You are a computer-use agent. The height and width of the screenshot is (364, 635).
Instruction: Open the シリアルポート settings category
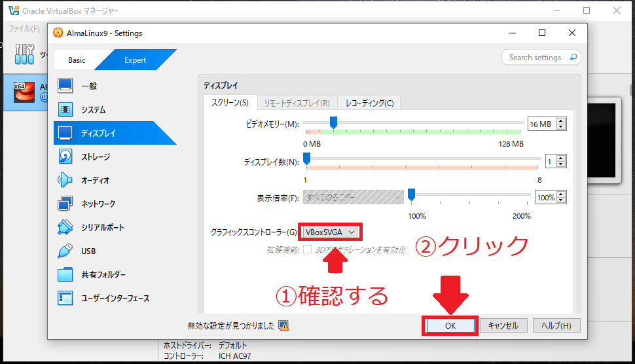pos(115,227)
